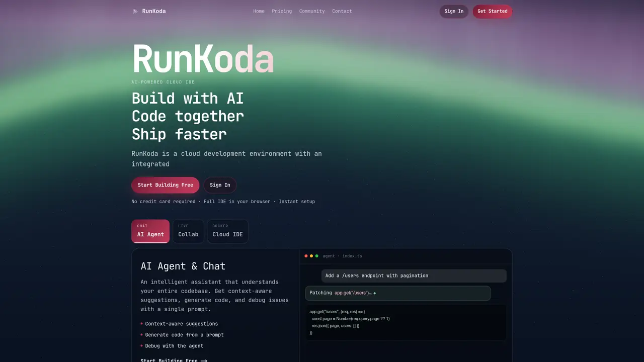The width and height of the screenshot is (644, 362).
Task: Open the Pricing page link
Action: (282, 11)
